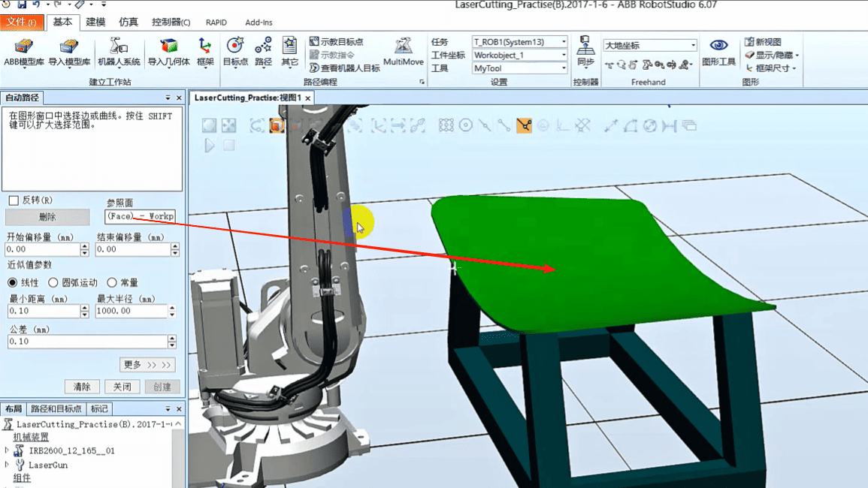Open the 任务 T_ROB1(System13) dropdown
868x488 pixels.
pos(564,42)
